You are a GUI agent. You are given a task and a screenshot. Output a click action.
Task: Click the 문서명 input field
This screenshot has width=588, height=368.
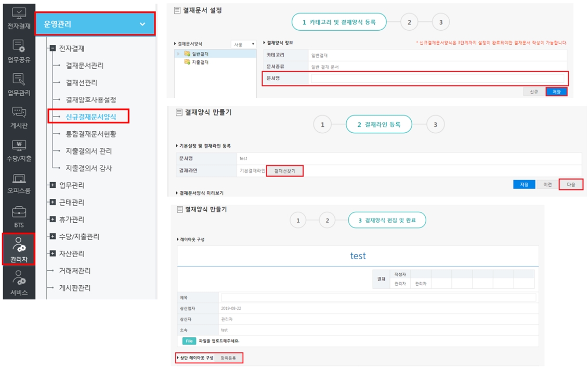[437, 79]
